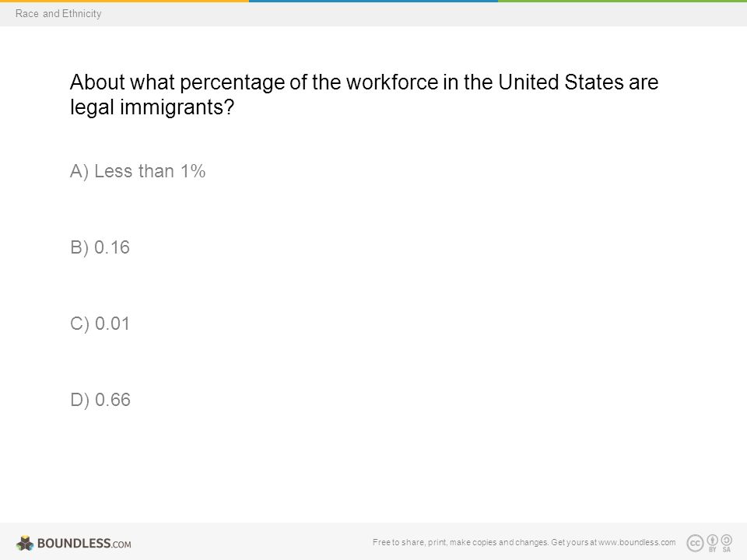Click the words 'legal immigrants?' in question

[153, 107]
